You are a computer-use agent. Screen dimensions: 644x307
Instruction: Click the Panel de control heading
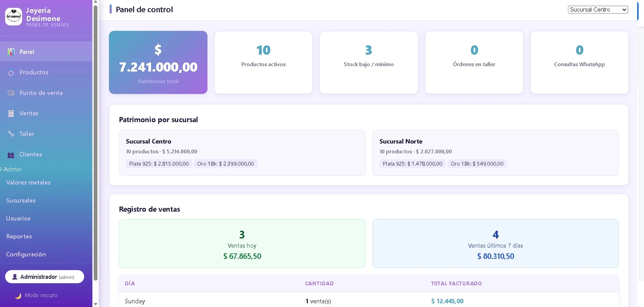point(144,10)
